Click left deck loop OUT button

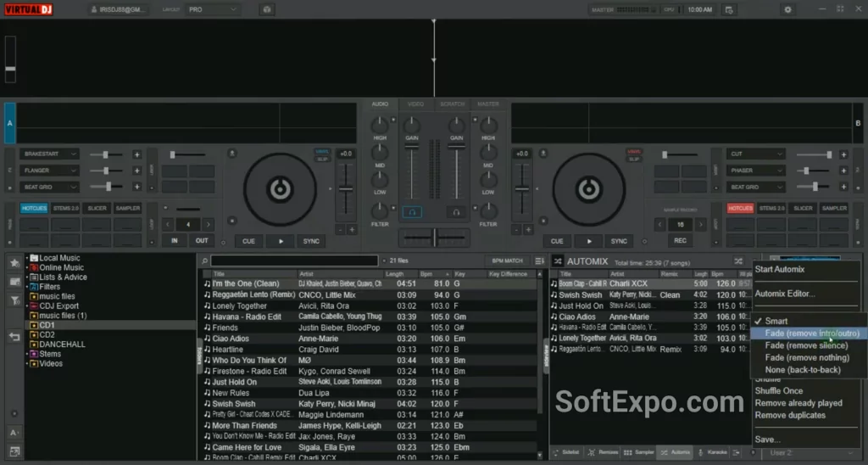pyautogui.click(x=202, y=241)
